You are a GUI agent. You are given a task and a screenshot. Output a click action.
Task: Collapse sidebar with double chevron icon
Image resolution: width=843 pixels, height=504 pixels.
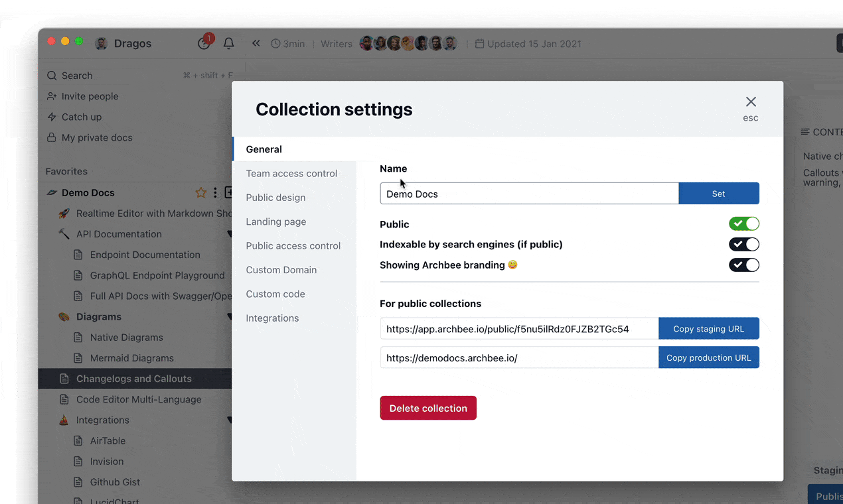tap(256, 44)
